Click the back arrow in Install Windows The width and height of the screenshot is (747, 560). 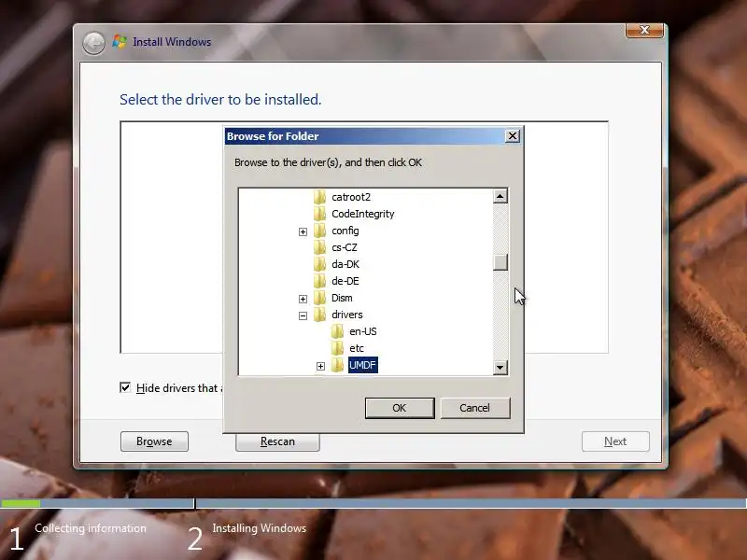click(93, 43)
